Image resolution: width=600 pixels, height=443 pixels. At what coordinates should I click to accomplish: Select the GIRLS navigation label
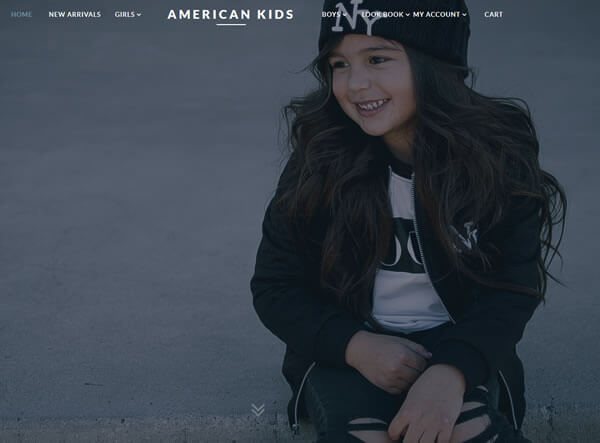tap(125, 15)
